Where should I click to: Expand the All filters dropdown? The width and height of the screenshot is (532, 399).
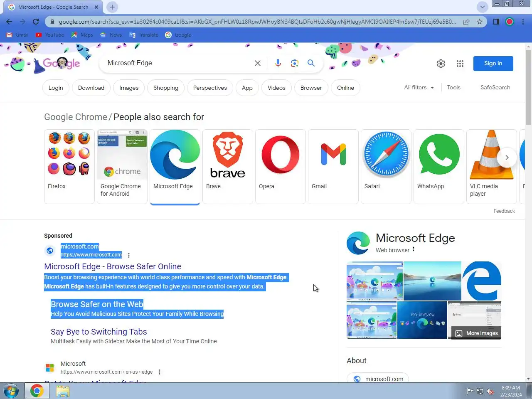click(419, 88)
